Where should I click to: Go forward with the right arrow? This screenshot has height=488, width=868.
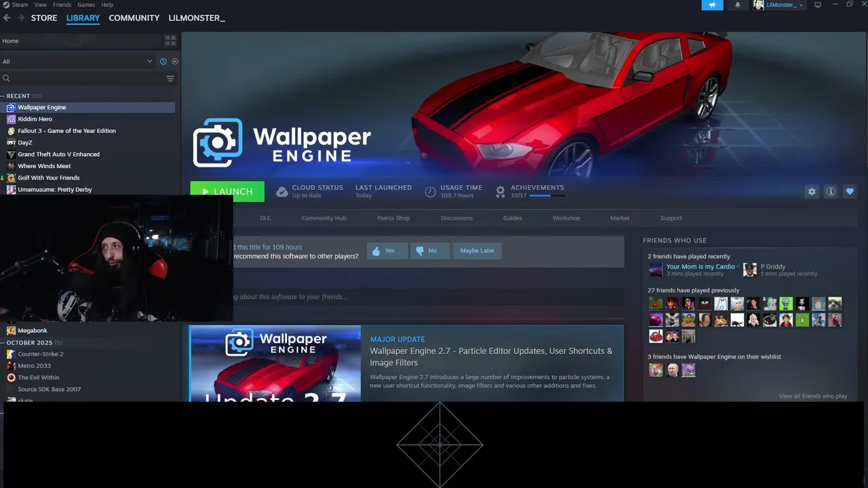point(21,18)
